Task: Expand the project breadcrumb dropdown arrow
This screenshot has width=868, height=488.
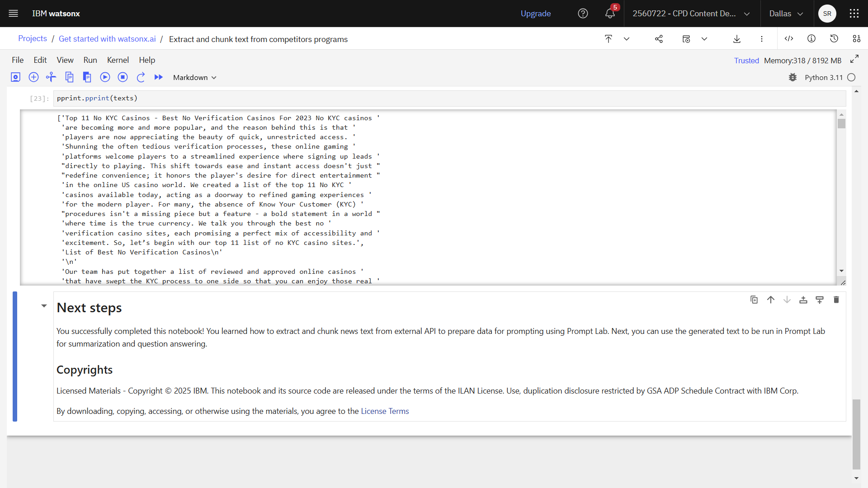Action: pos(627,39)
